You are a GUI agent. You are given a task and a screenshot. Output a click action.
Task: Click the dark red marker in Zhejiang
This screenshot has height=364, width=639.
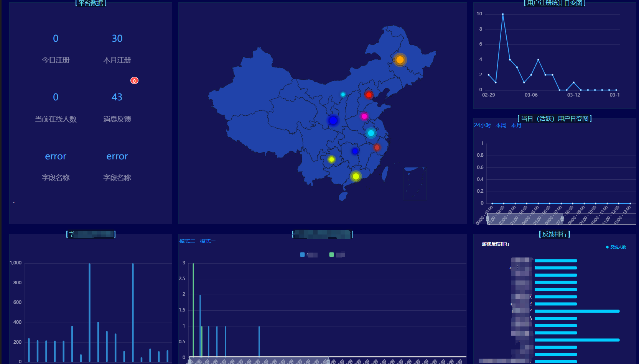coord(377,148)
